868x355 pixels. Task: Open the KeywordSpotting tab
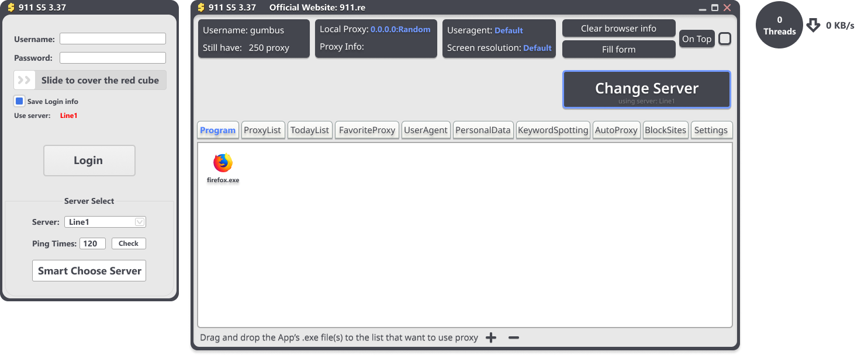click(553, 130)
